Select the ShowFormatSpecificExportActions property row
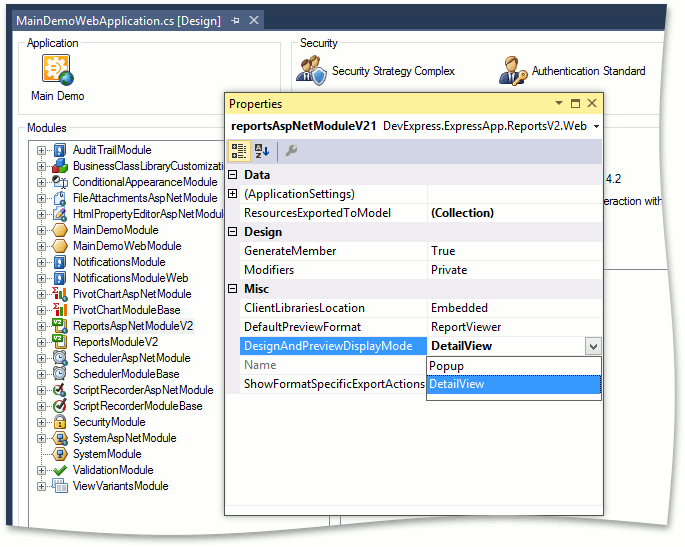Viewport: 685px width, 547px height. (x=333, y=384)
